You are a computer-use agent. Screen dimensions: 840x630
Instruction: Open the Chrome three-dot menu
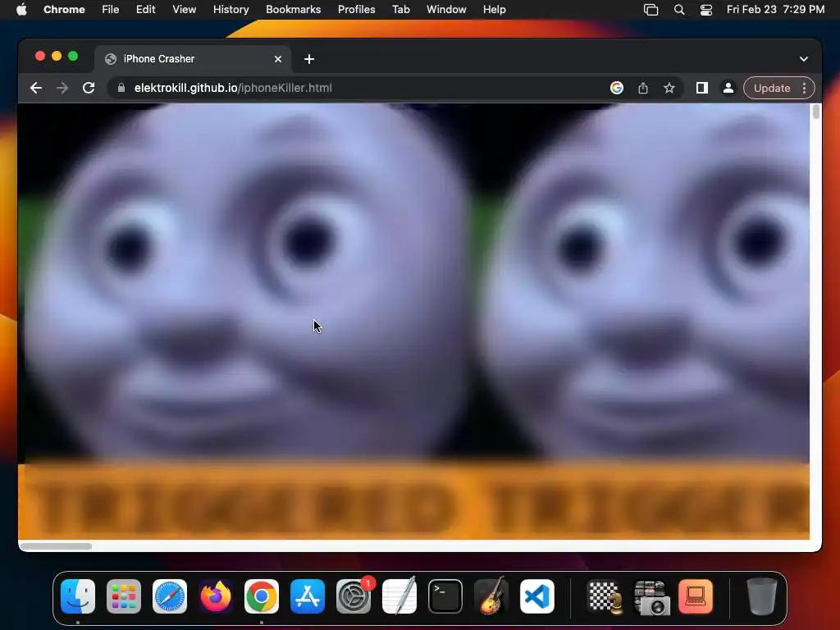804,88
